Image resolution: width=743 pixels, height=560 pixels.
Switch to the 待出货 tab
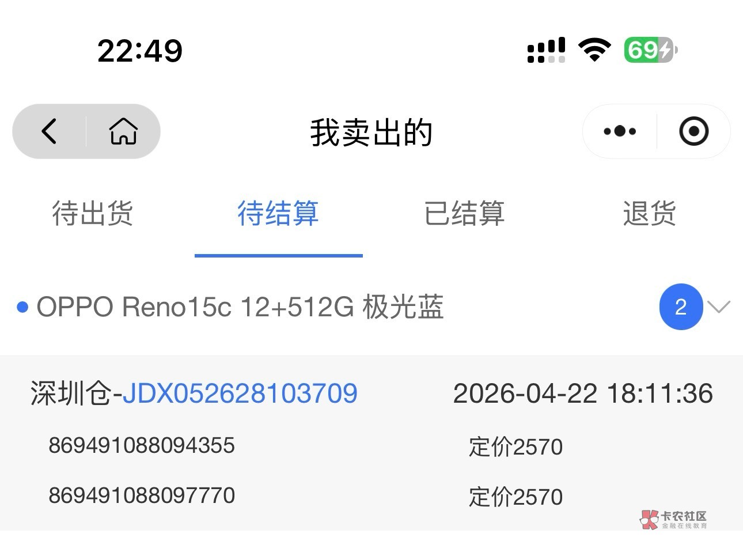tap(93, 214)
